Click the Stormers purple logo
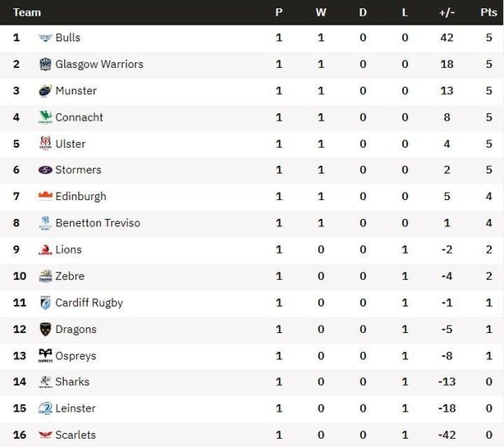This screenshot has width=504, height=447. pyautogui.click(x=45, y=170)
